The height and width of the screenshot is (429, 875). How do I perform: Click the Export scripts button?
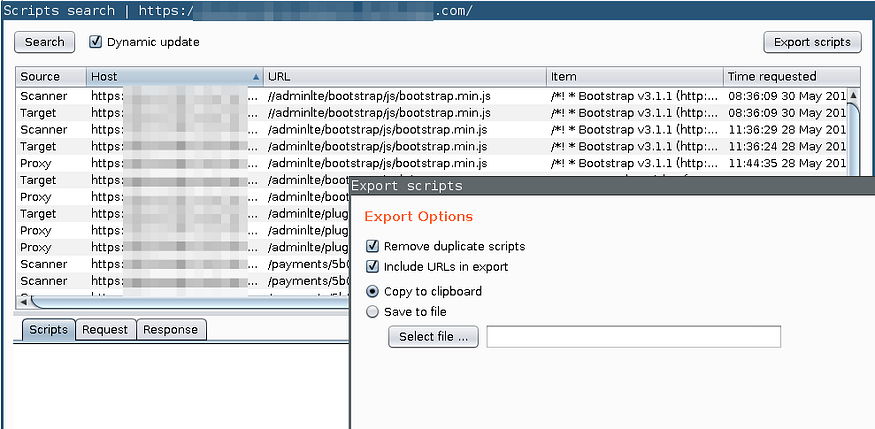pyautogui.click(x=812, y=42)
